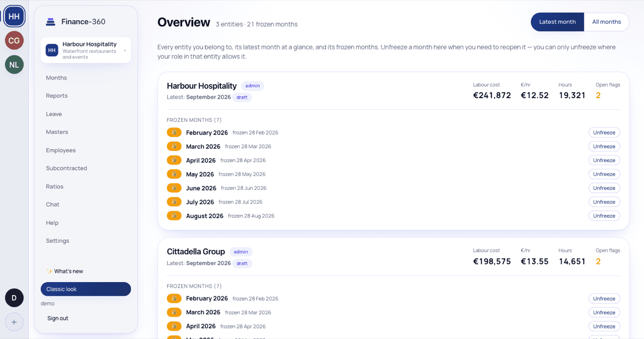
Task: Click the lock icon for Cittadella Group February 2026
Action: point(174,298)
